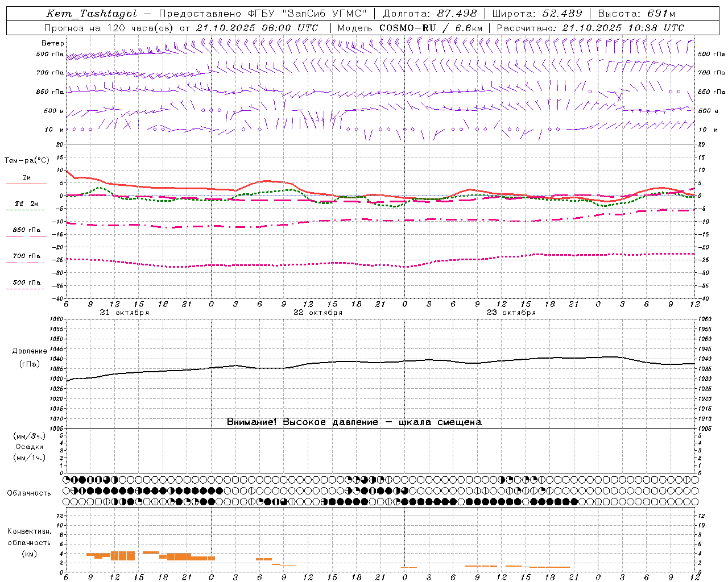Click the Давление pressure panel label
Image resolution: width=728 pixels, height=582 pixels.
pos(30,351)
